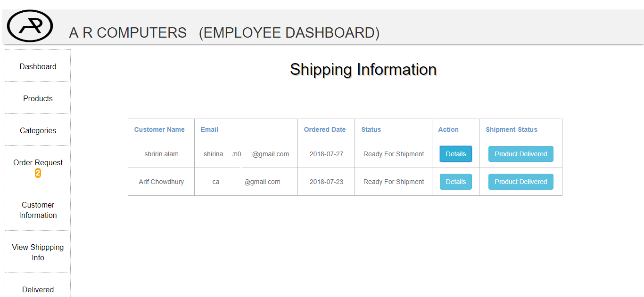Select Dashboard in the sidebar
This screenshot has height=297, width=644.
(x=38, y=66)
